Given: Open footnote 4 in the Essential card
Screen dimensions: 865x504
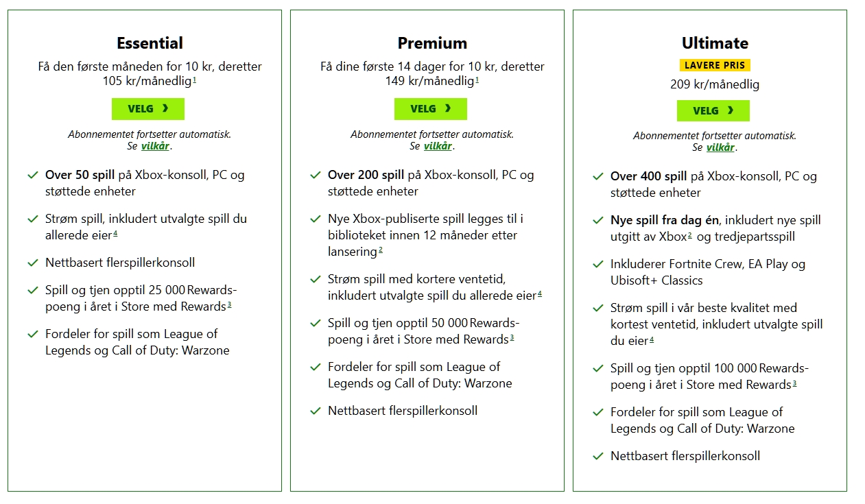Looking at the screenshot, I should [x=116, y=234].
